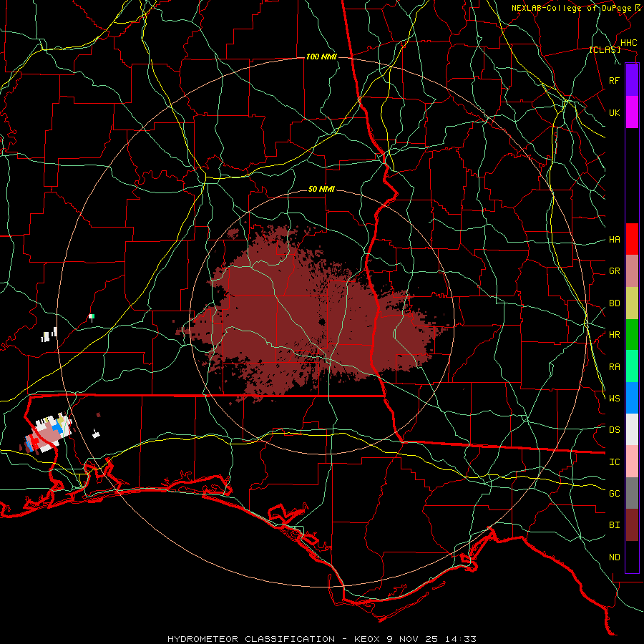Click the BI legend label

click(x=614, y=525)
